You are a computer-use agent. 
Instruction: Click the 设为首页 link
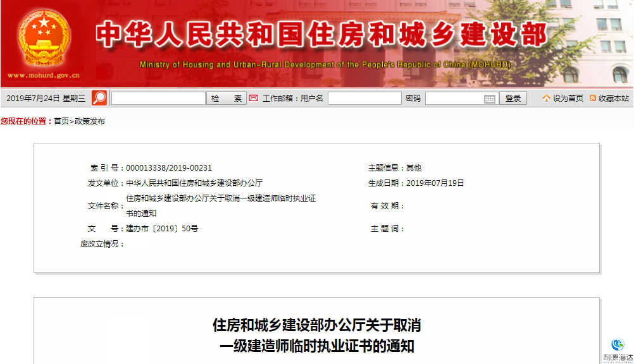[x=568, y=99]
